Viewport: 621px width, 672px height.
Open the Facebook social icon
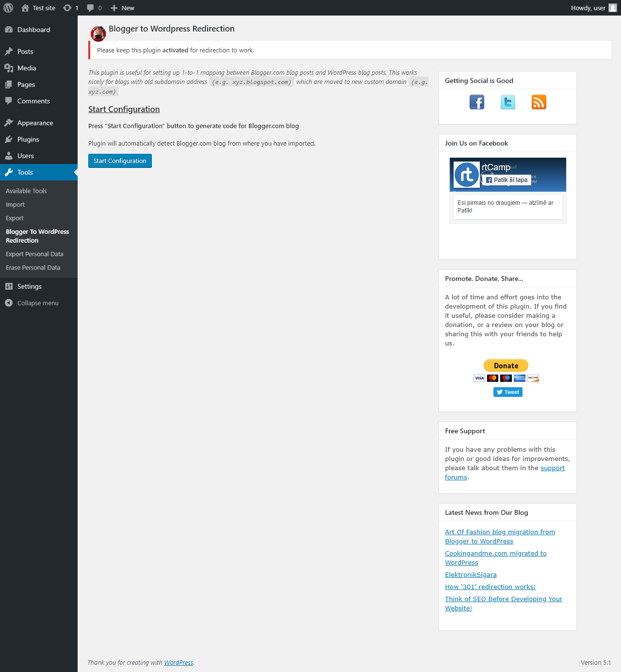(x=477, y=102)
